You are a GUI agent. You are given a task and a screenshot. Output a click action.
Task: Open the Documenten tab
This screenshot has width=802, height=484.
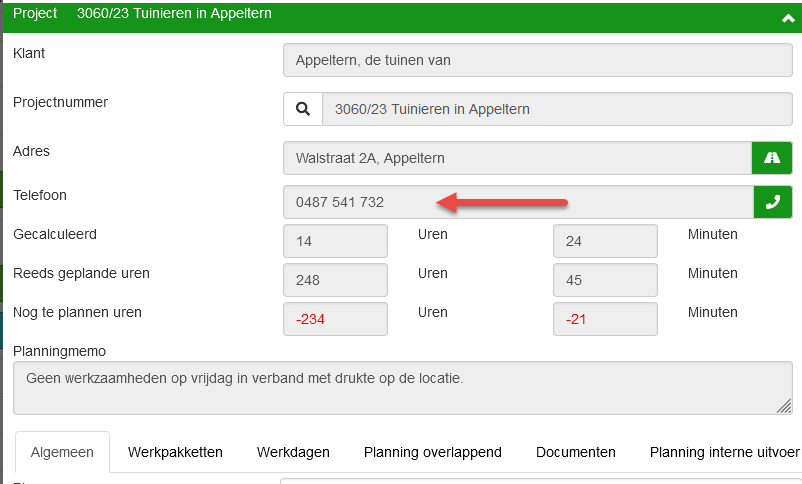coord(576,452)
